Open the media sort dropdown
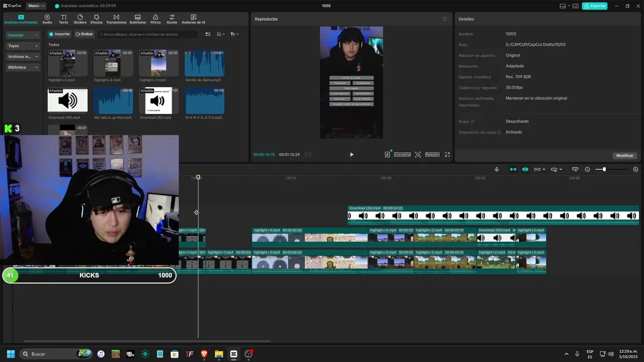 (221, 34)
